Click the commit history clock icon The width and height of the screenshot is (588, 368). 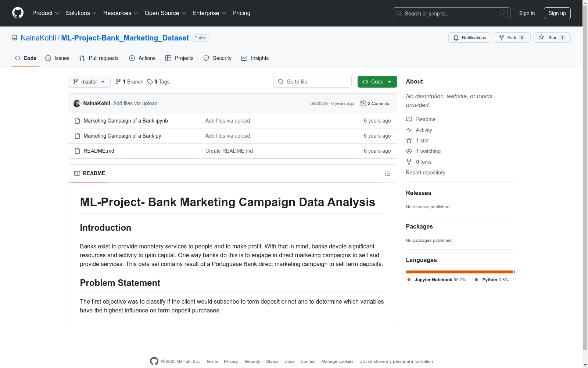pyautogui.click(x=363, y=103)
